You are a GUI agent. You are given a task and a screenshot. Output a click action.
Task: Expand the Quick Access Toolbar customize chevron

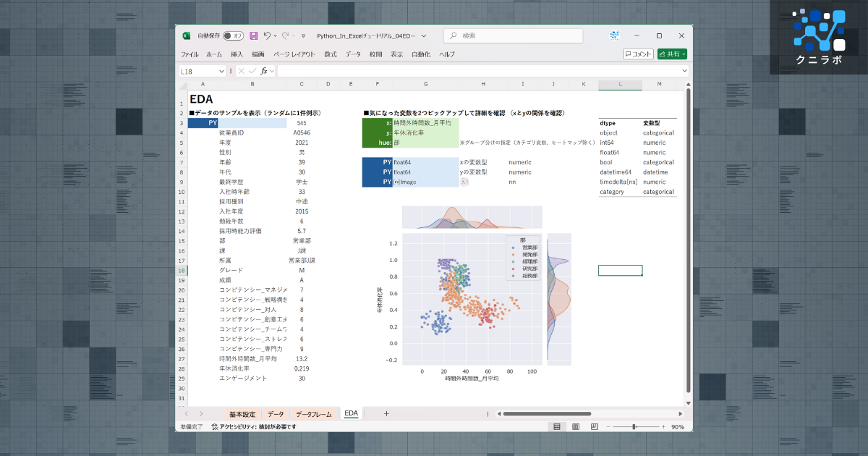[x=303, y=35]
